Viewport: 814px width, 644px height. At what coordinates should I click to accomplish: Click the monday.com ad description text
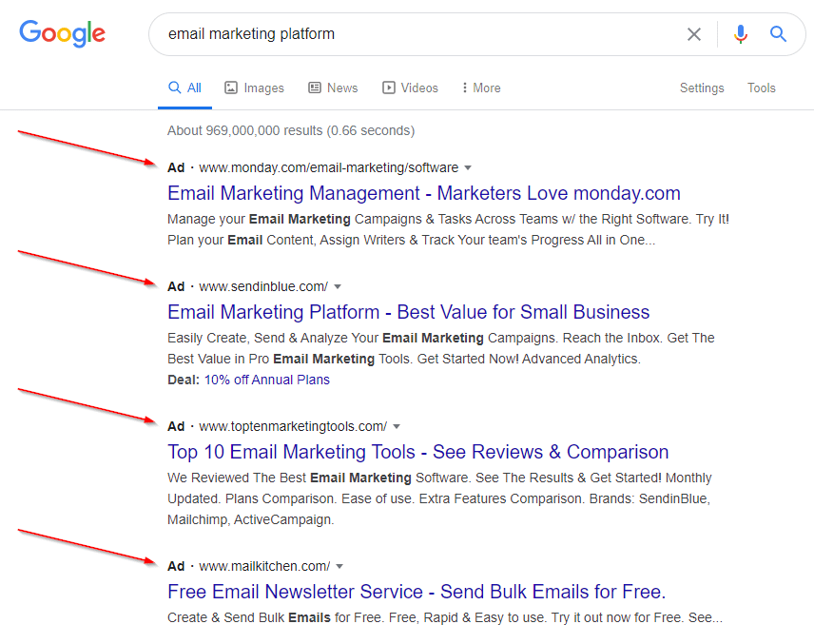point(448,229)
